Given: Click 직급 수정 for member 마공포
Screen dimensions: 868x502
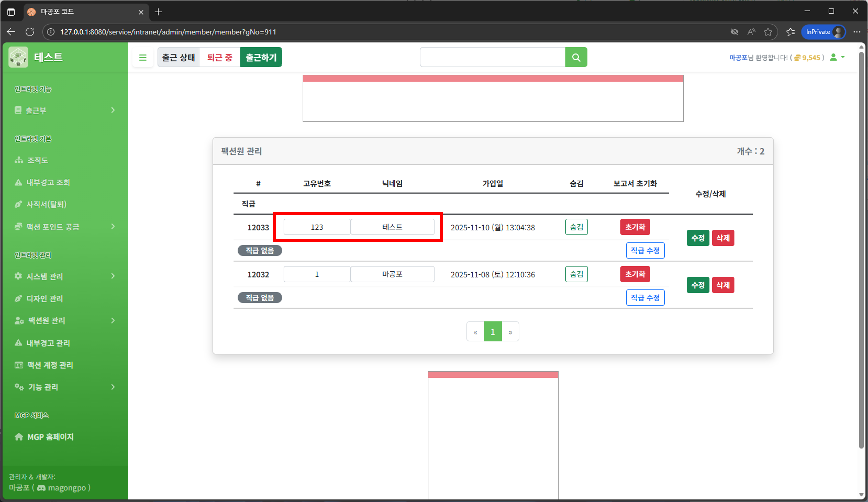Looking at the screenshot, I should coord(645,298).
